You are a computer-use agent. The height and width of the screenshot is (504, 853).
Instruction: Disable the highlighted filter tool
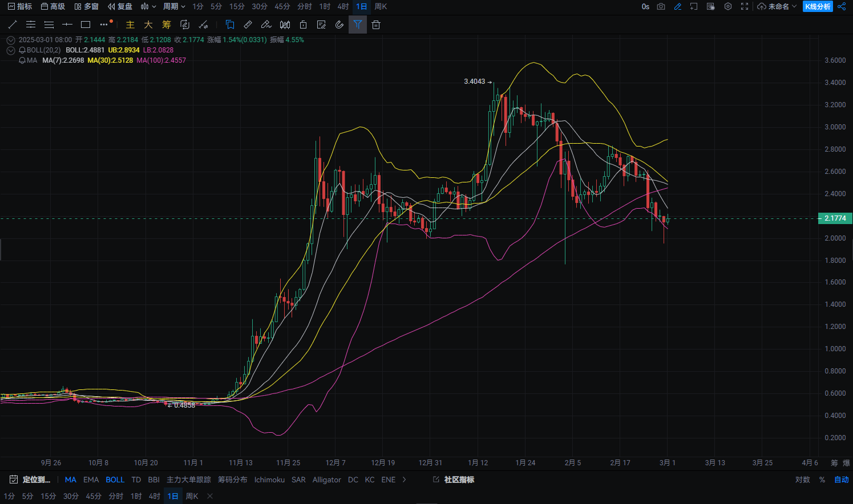pos(358,25)
